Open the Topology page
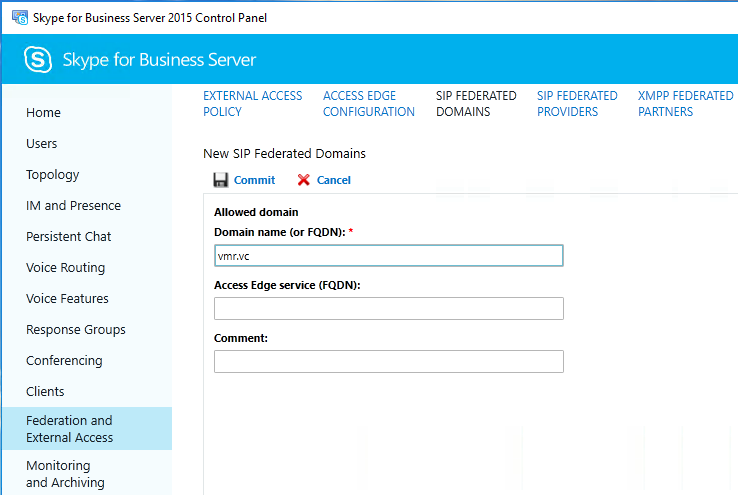 click(52, 175)
